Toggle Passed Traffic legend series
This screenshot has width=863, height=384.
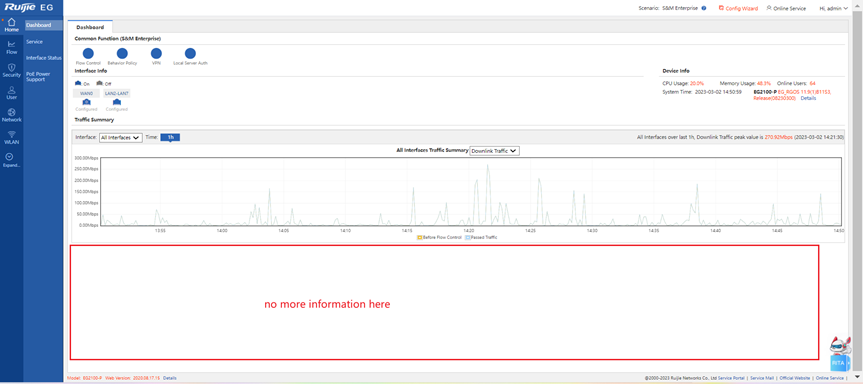tap(481, 238)
